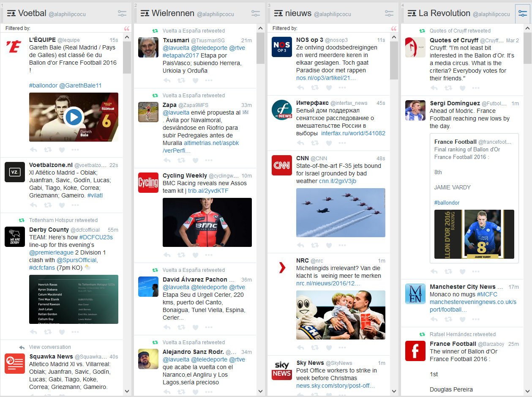This screenshot has width=532, height=397.
Task: Click Voetbal column list icon
Action: point(11,14)
